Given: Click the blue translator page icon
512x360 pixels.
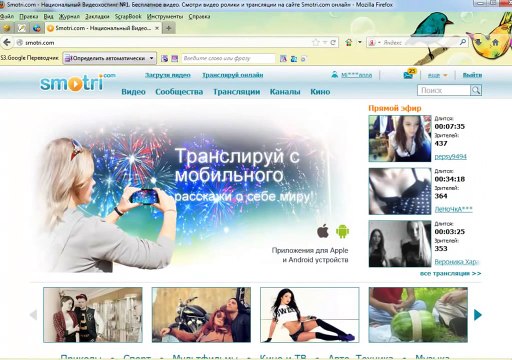Looking at the screenshot, I should [x=294, y=59].
